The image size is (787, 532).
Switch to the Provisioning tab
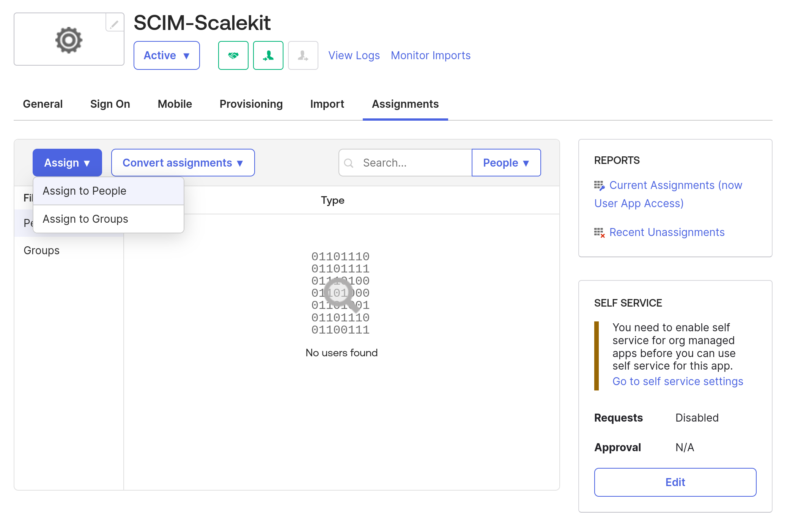[x=250, y=104]
